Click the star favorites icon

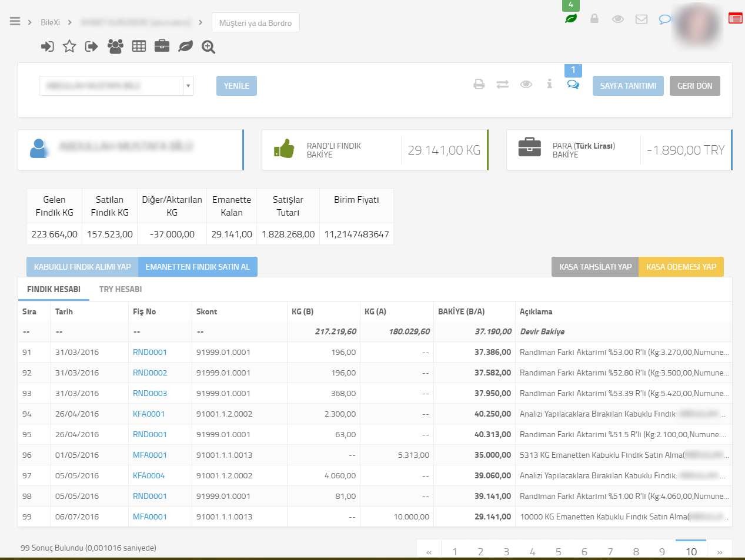(x=69, y=46)
